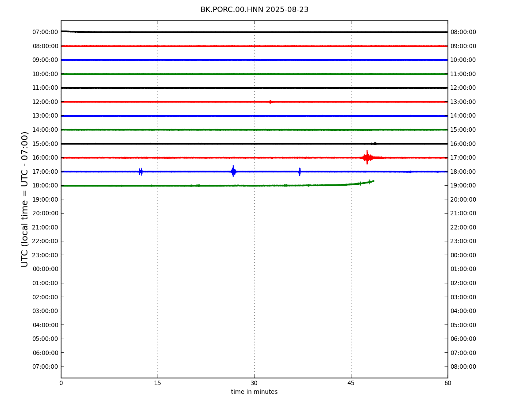
Task: Click the right axis label 12:00:00
Action: 463,88
